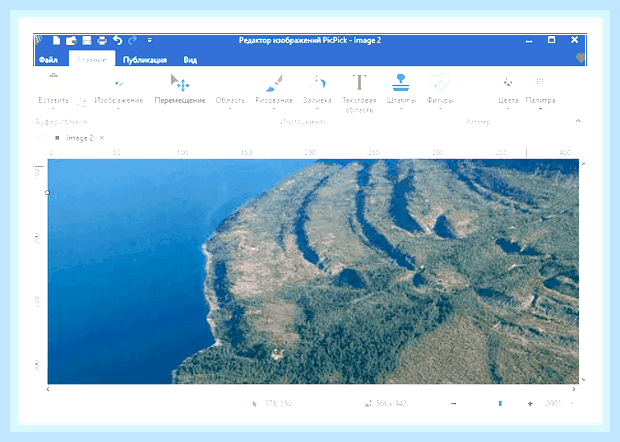Click the PicPick app logo in title bar
620x442 pixels.
(38, 40)
